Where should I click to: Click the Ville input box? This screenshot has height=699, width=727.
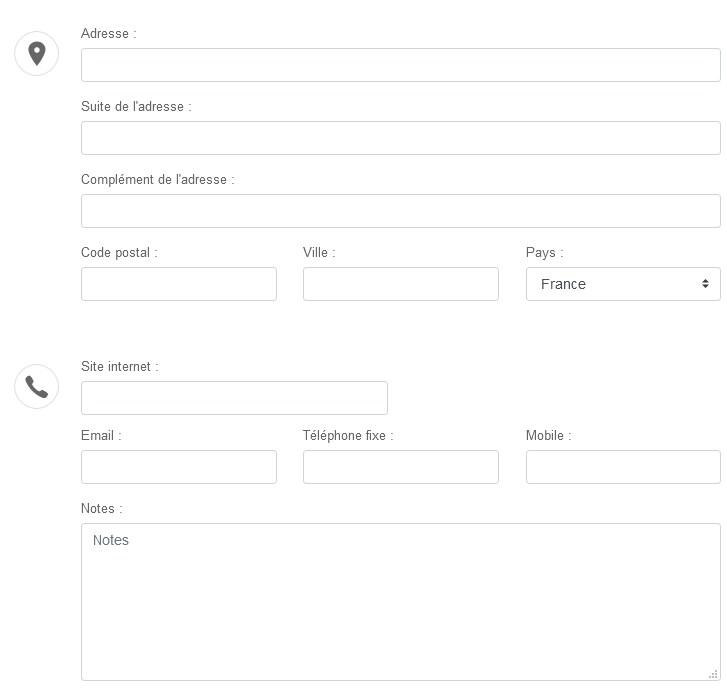tap(401, 284)
